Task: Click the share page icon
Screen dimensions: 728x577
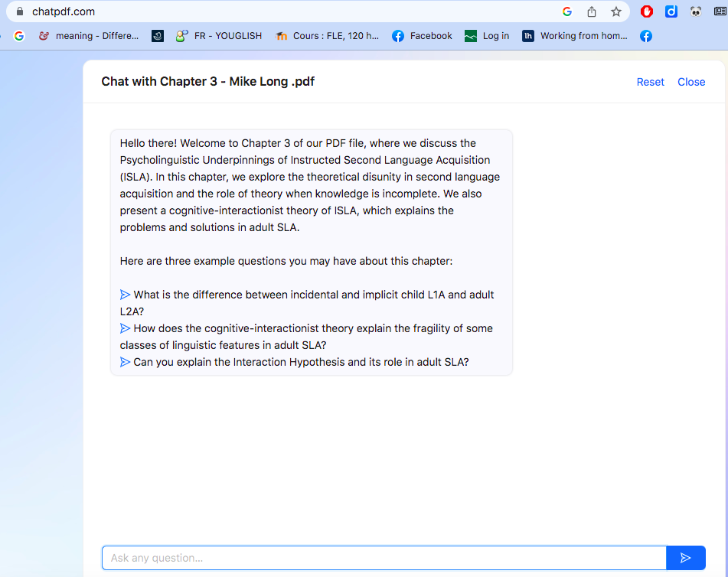Action: 592,11
